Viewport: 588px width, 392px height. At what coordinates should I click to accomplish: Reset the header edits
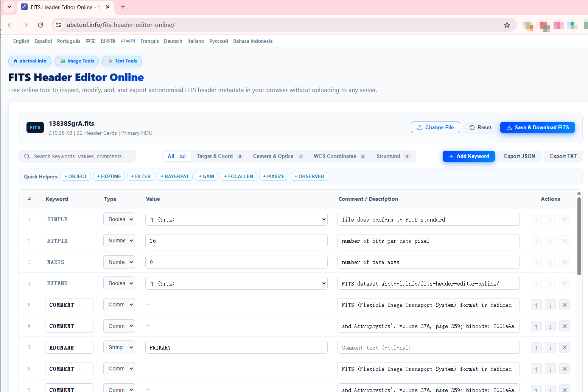click(x=481, y=128)
